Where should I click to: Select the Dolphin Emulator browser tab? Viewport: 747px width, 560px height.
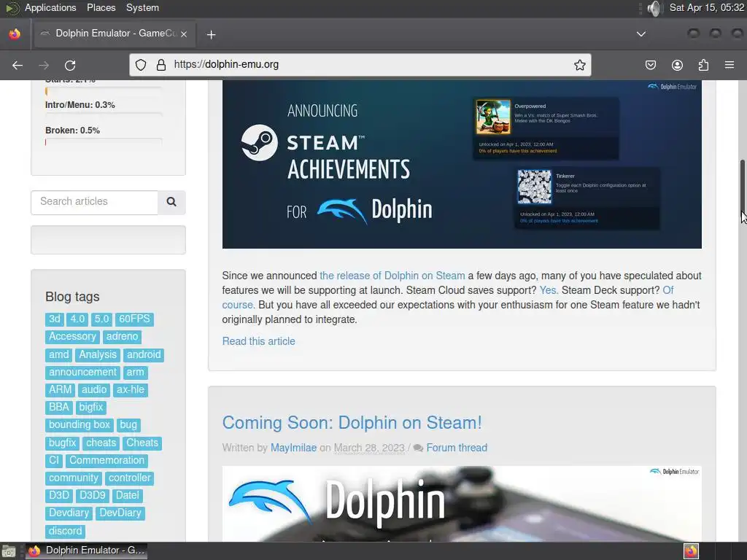(x=113, y=34)
